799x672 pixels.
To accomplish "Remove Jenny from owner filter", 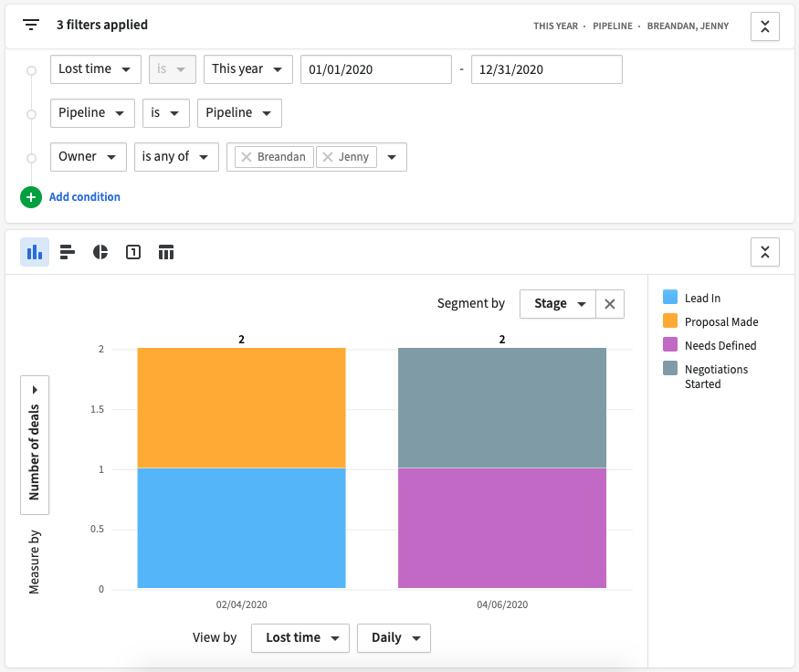I will click(x=328, y=157).
